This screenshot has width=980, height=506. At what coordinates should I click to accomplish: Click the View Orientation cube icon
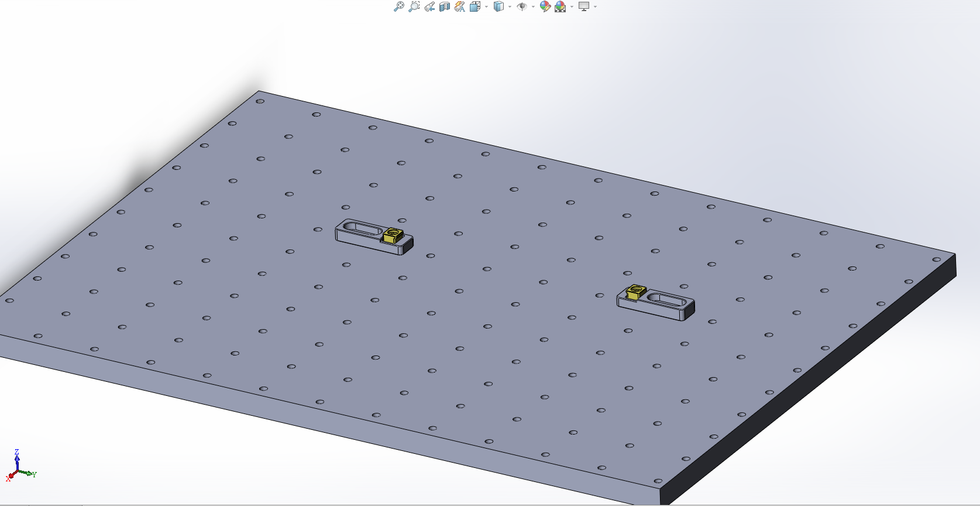click(475, 6)
